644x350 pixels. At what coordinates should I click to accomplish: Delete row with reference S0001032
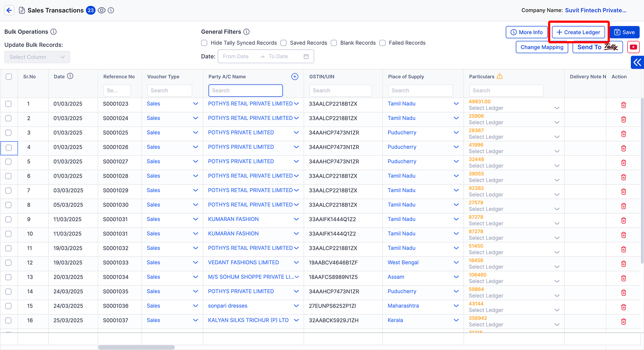coord(623,249)
